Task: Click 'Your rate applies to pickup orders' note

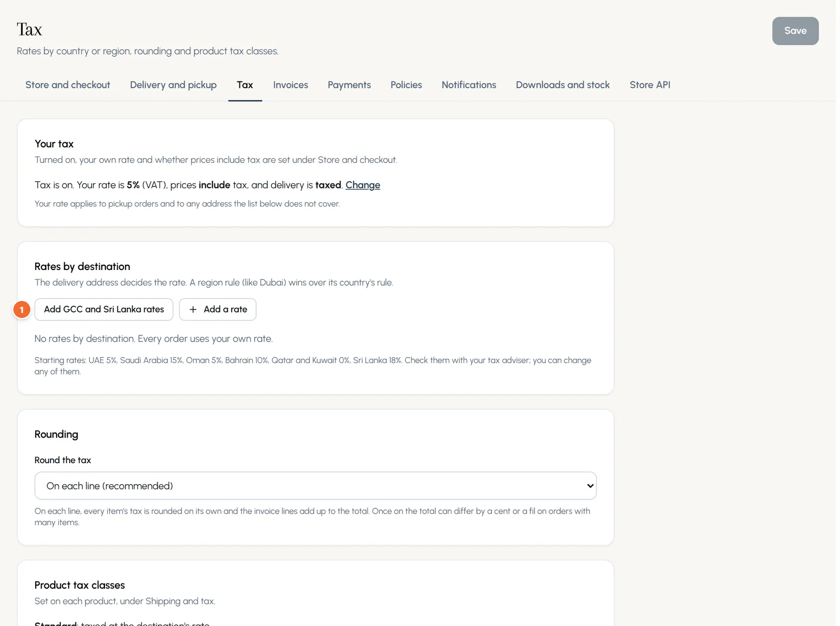Action: (187, 204)
